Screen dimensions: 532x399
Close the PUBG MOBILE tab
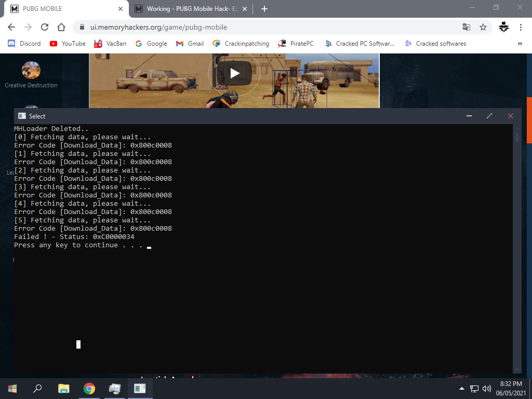121,9
